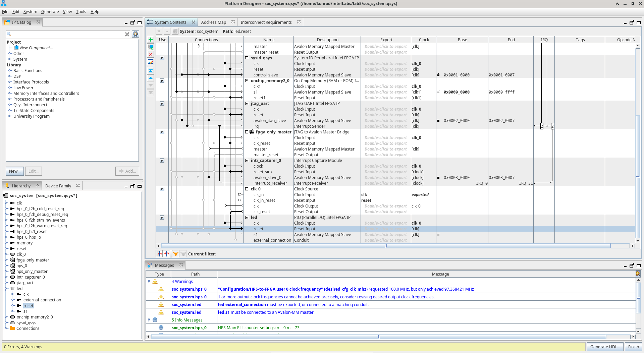The width and height of the screenshot is (644, 353).
Task: Select the University Program library category
Action: tap(31, 116)
